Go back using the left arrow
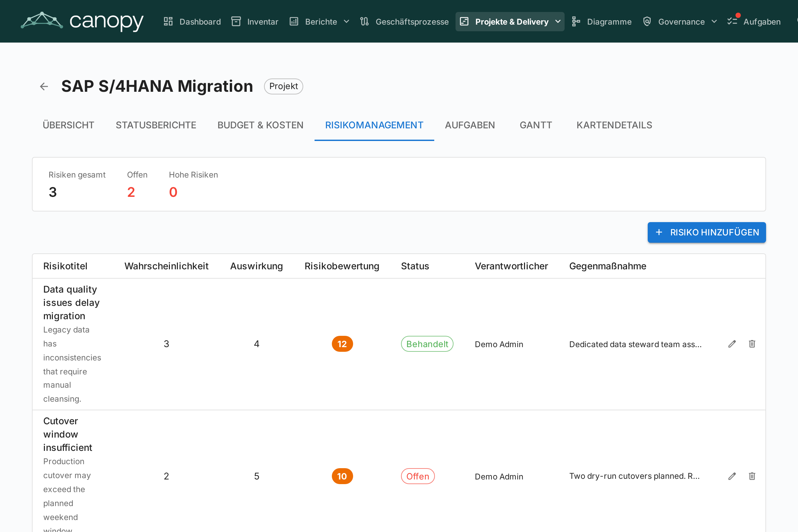 [44, 86]
